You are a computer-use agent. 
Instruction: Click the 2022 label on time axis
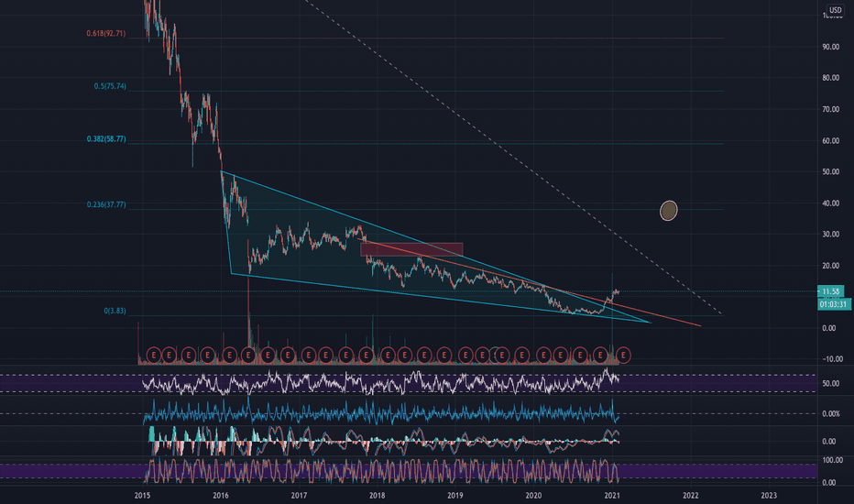click(691, 495)
